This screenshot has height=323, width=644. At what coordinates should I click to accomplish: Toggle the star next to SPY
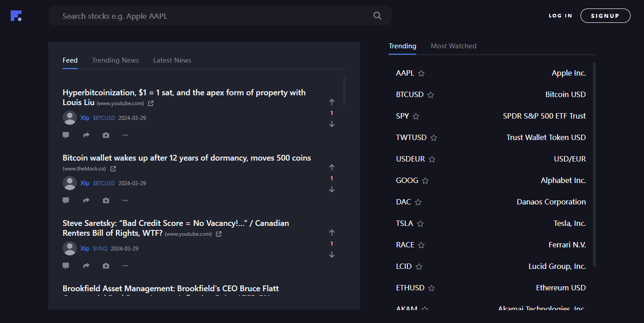point(416,116)
